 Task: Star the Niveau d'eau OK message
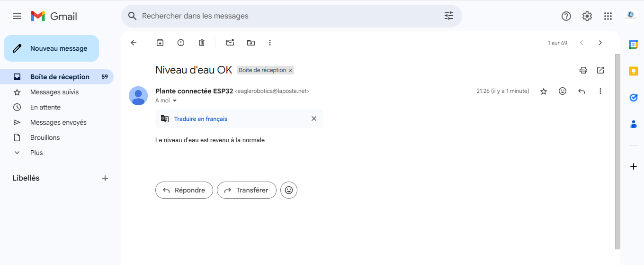tap(544, 91)
